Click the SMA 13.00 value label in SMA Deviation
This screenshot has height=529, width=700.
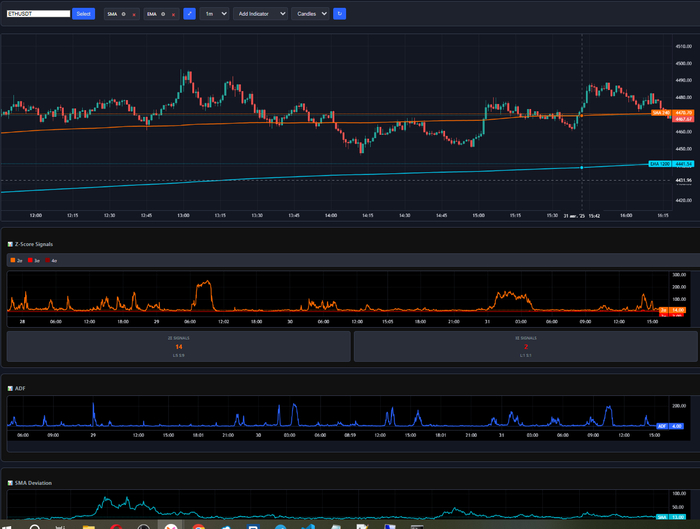671,517
